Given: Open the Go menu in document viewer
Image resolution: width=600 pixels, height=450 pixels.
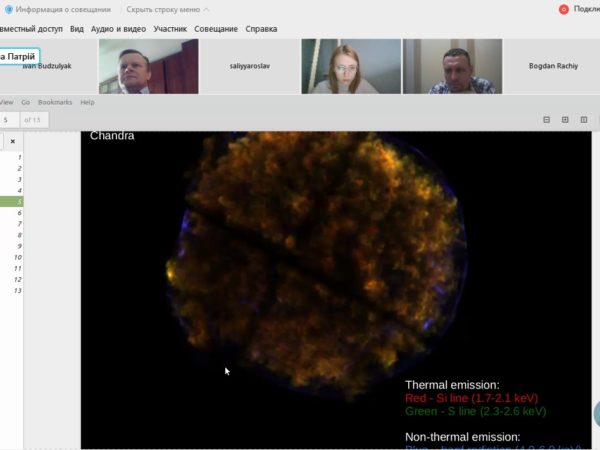Looking at the screenshot, I should (x=26, y=102).
